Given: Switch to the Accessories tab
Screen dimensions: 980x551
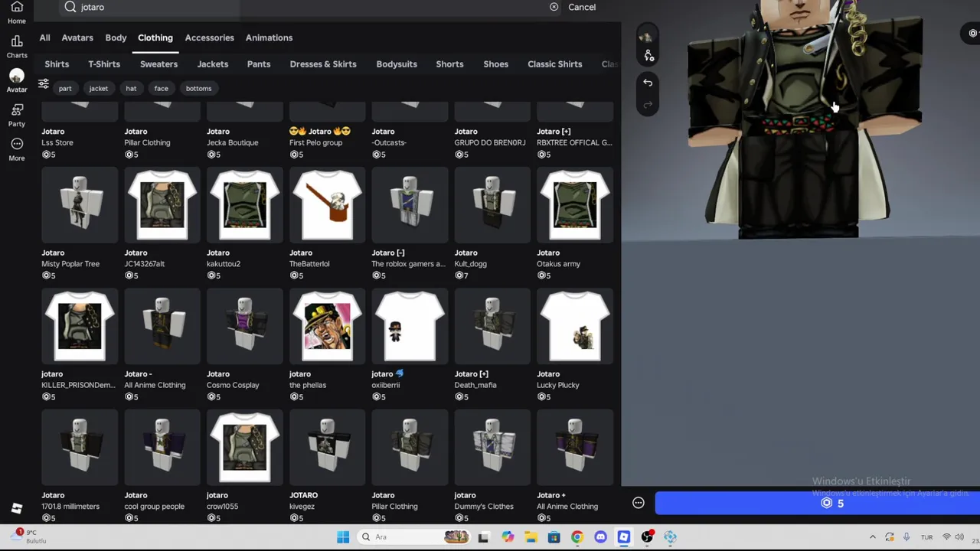Looking at the screenshot, I should 209,37.
